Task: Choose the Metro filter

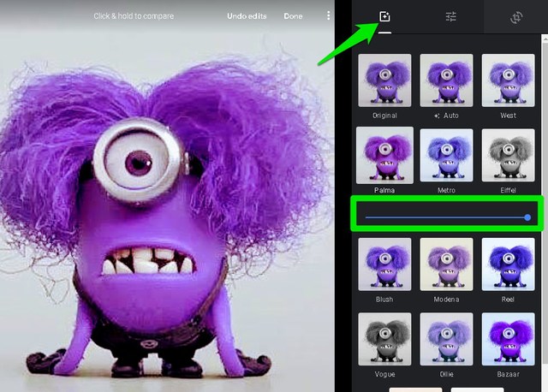Action: 446,155
